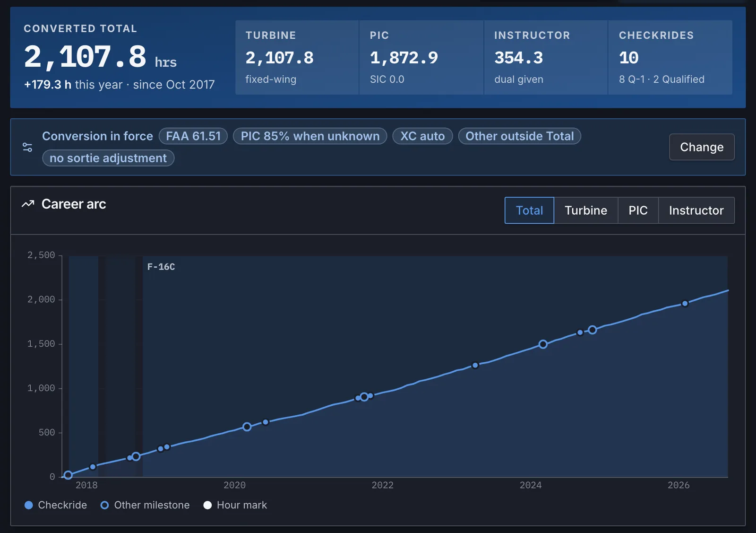Click the 'SIC 0.0' text

387,79
